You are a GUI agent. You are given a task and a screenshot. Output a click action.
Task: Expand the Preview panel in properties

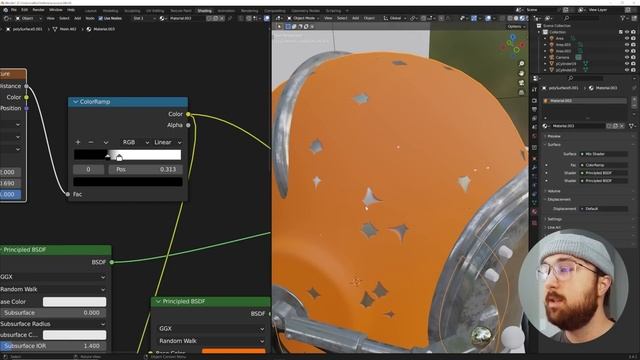point(554,136)
